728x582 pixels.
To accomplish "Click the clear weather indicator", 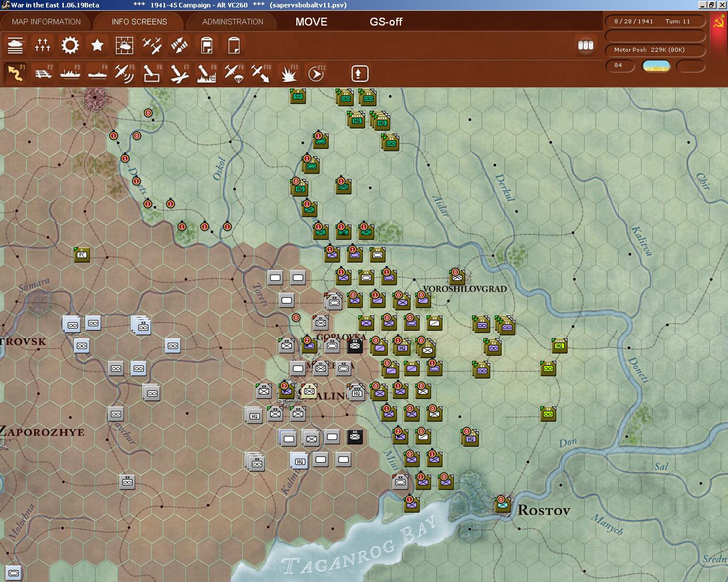I will pyautogui.click(x=656, y=66).
